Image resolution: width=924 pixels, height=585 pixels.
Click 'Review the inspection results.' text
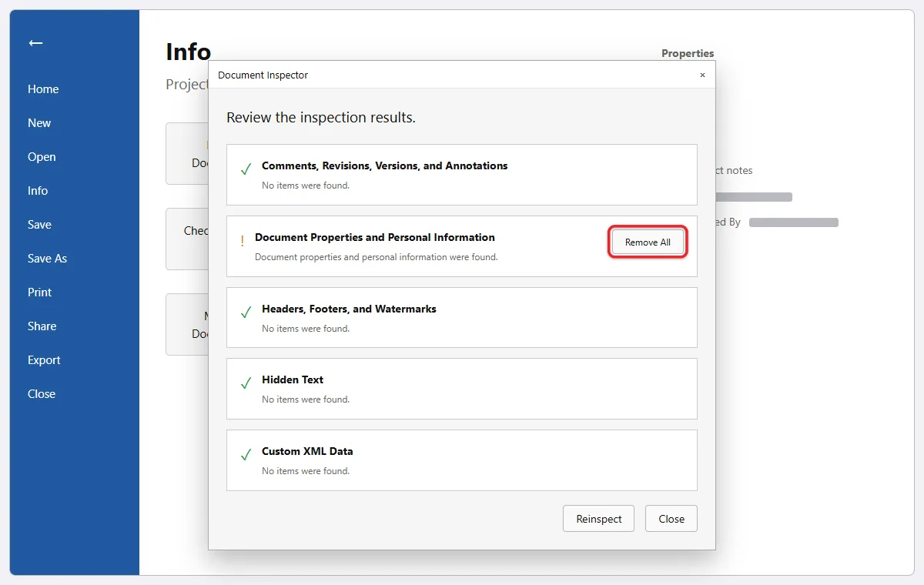tap(321, 118)
